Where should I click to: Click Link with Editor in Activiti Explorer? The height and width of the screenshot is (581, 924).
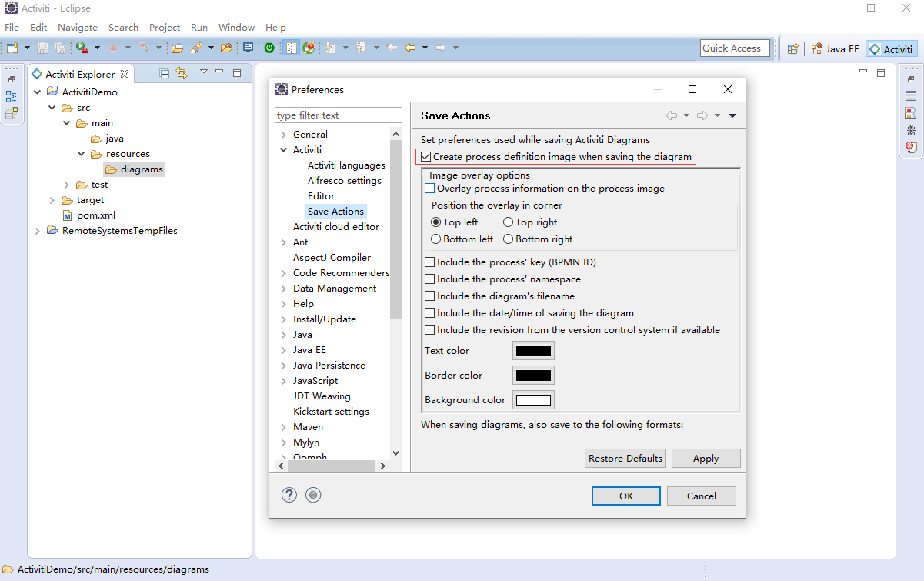(x=182, y=73)
